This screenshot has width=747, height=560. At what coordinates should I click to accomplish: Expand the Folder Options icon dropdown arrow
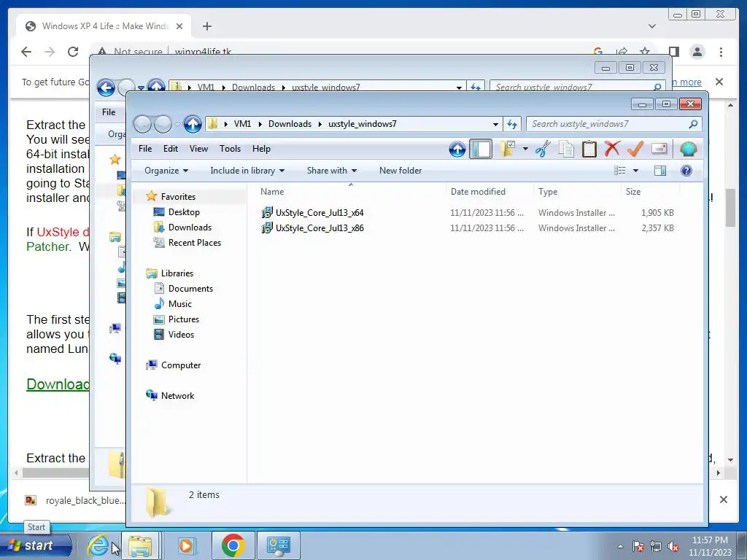pos(525,149)
